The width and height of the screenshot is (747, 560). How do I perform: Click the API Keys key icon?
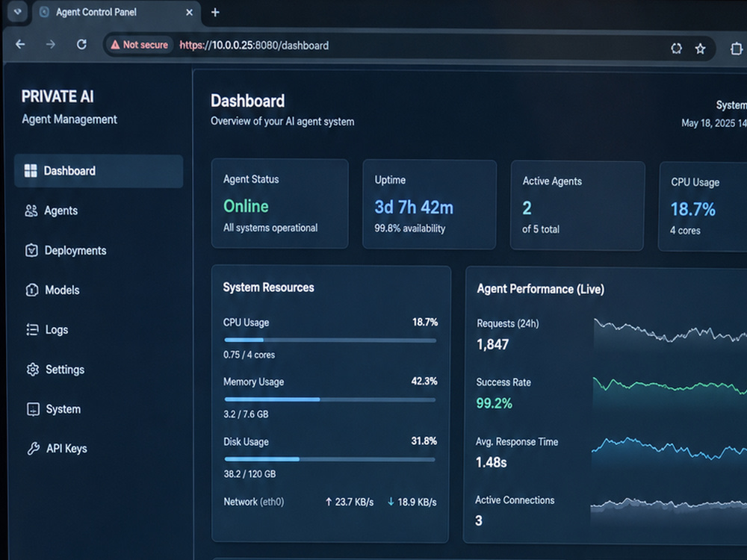click(x=34, y=448)
